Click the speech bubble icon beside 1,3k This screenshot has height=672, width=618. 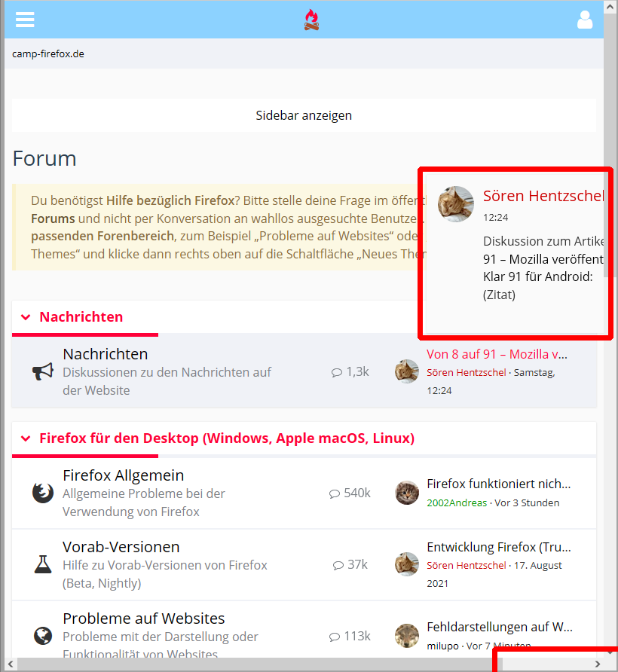pos(337,372)
